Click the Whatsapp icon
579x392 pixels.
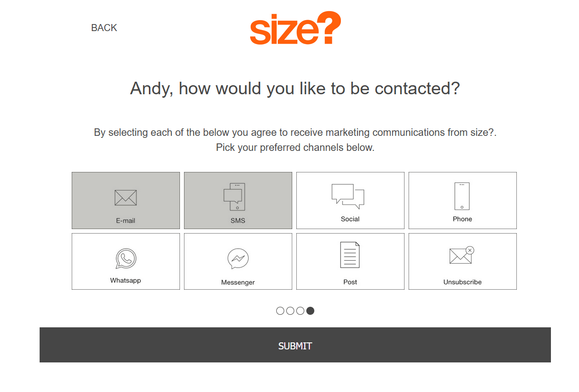[125, 257]
